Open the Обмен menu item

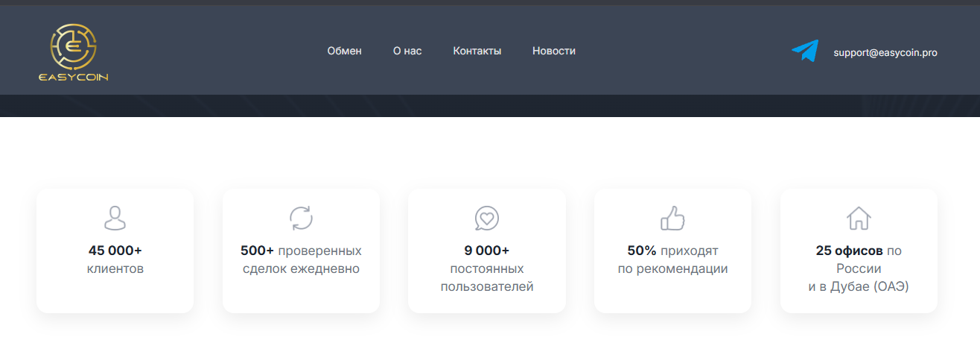tap(345, 51)
